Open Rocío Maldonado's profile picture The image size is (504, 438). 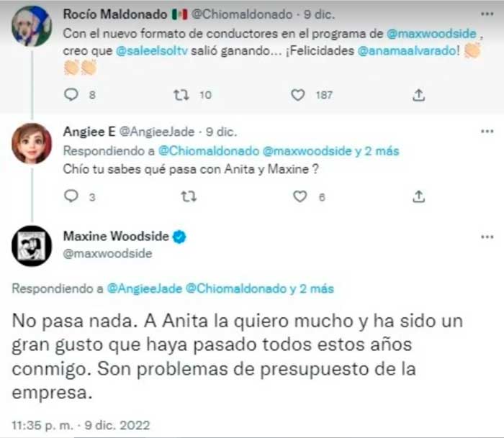32,27
